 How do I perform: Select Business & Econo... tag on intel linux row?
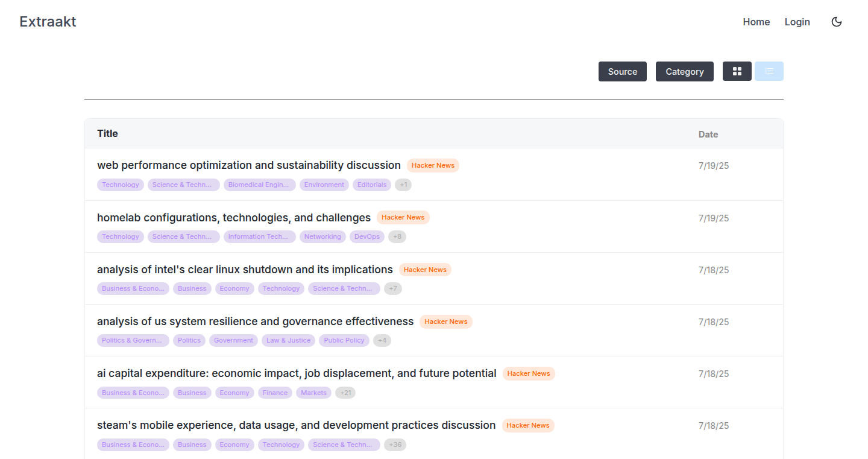[133, 288]
